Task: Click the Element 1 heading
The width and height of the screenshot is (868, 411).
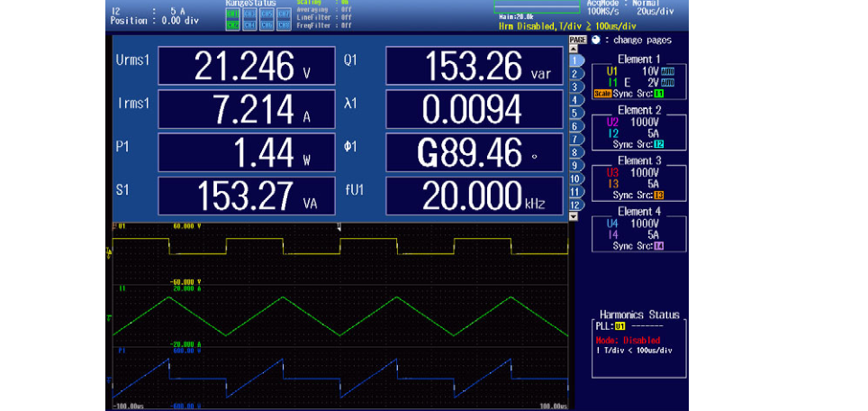Action: [x=638, y=59]
